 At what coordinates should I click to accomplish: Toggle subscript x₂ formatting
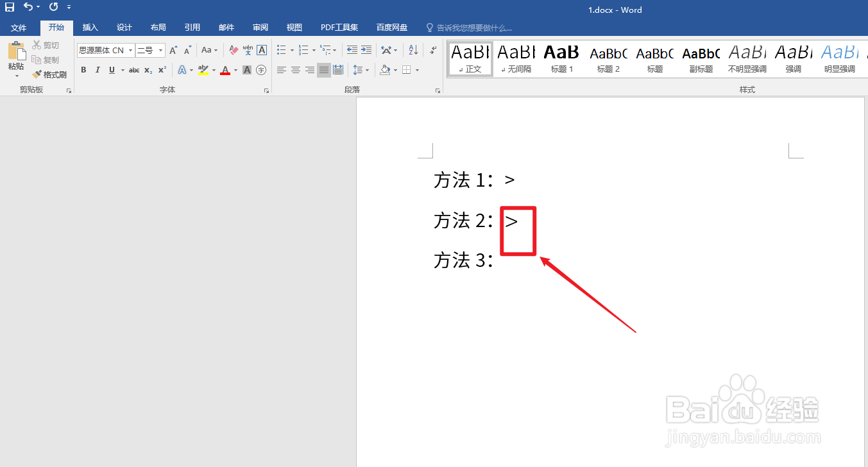[148, 70]
